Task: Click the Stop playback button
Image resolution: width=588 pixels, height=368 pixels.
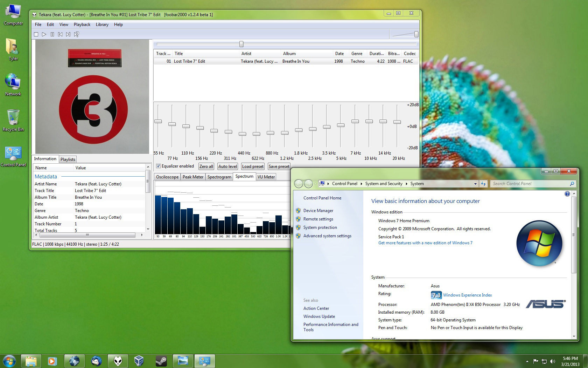Action: [x=36, y=34]
